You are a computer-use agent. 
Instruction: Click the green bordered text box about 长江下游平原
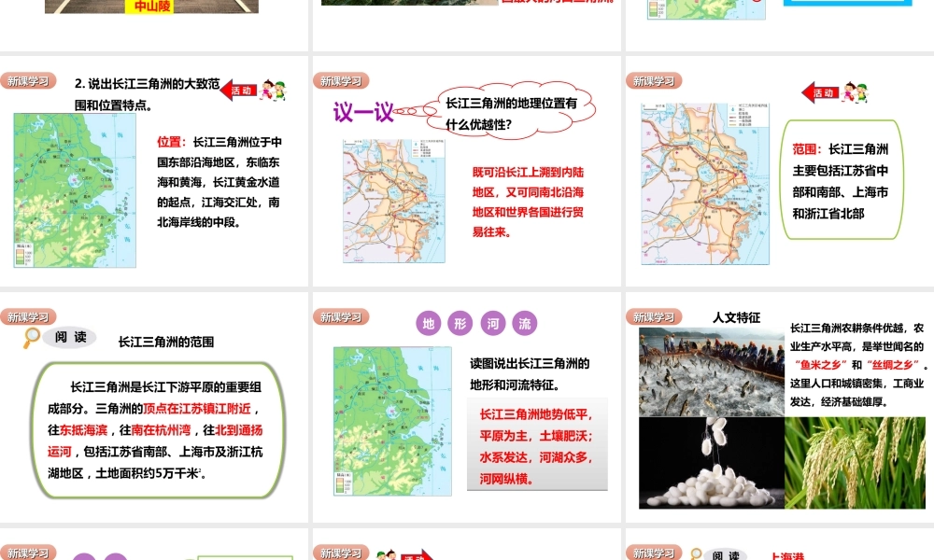[157, 429]
